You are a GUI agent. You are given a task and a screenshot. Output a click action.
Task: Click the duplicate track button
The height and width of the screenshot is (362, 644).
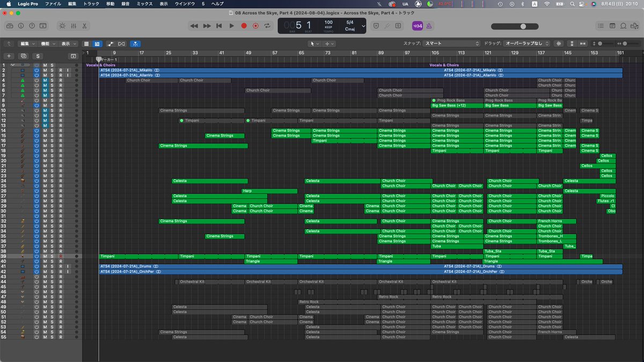(x=23, y=56)
